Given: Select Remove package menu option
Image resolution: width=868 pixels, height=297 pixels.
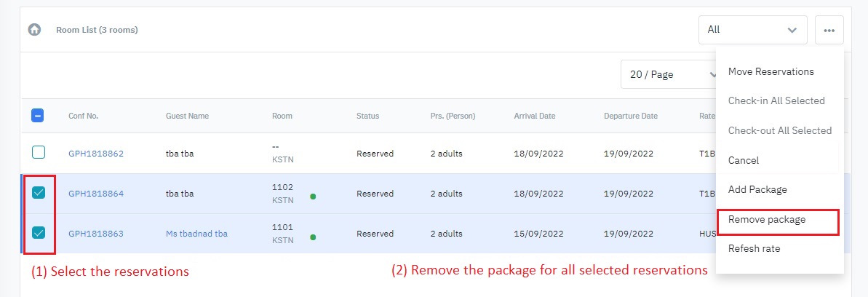Looking at the screenshot, I should pos(766,219).
